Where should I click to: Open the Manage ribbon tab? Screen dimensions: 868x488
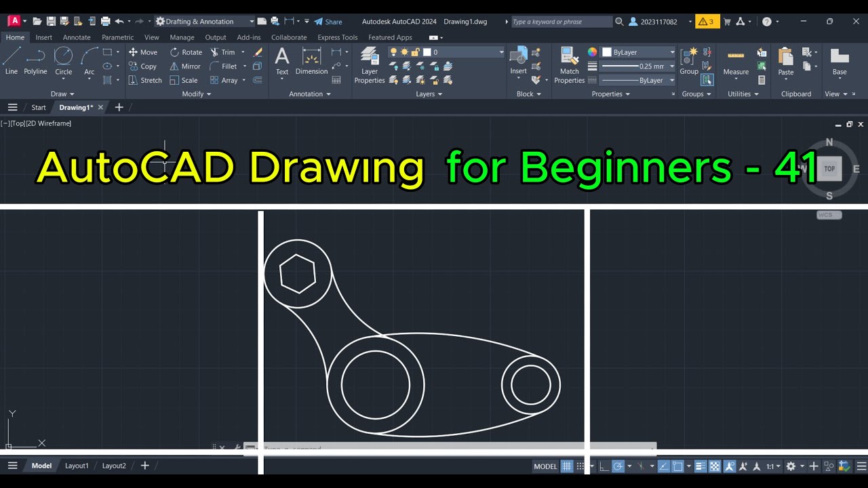182,37
